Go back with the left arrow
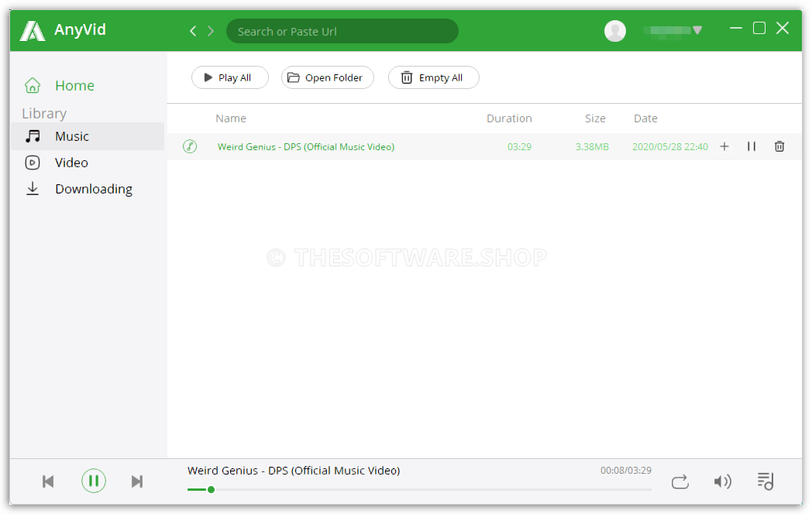 coord(193,31)
